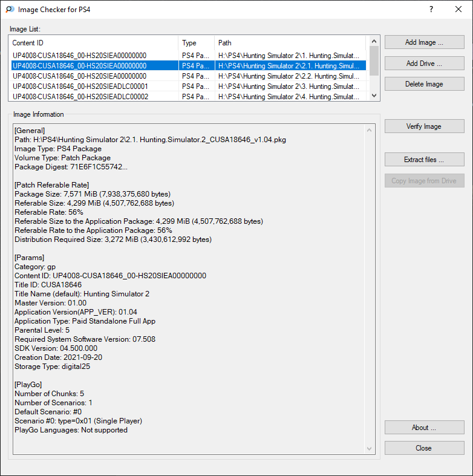
Task: Select the highlighted row with path 2.1. Hunting.Simul...
Action: point(189,65)
